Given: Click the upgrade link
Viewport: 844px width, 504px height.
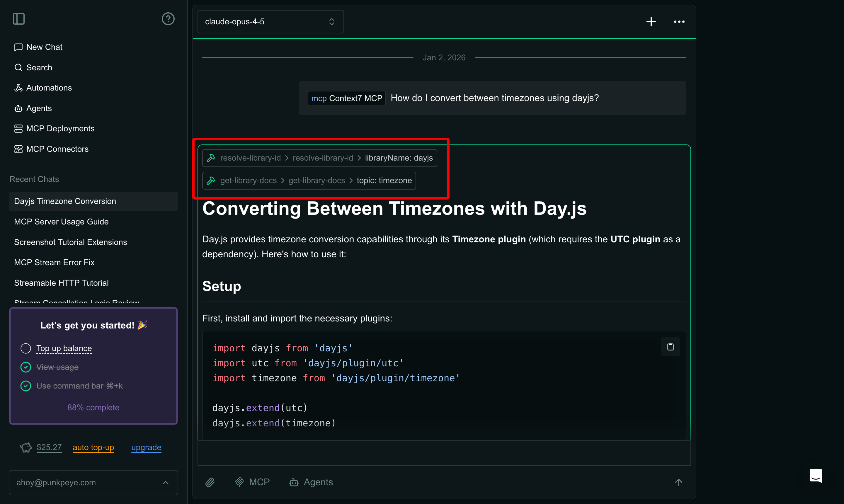Looking at the screenshot, I should pos(146,447).
